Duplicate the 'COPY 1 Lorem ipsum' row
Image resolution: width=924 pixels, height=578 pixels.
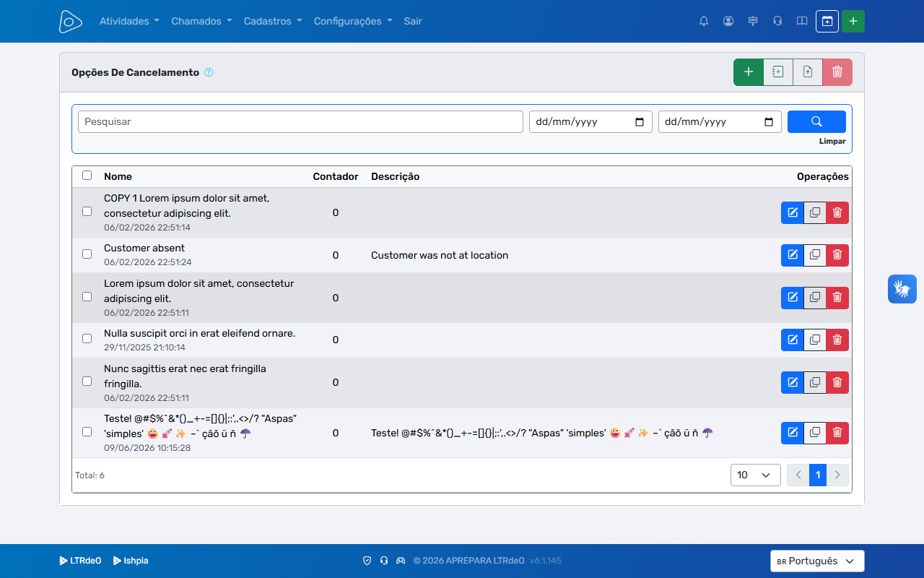tap(815, 212)
